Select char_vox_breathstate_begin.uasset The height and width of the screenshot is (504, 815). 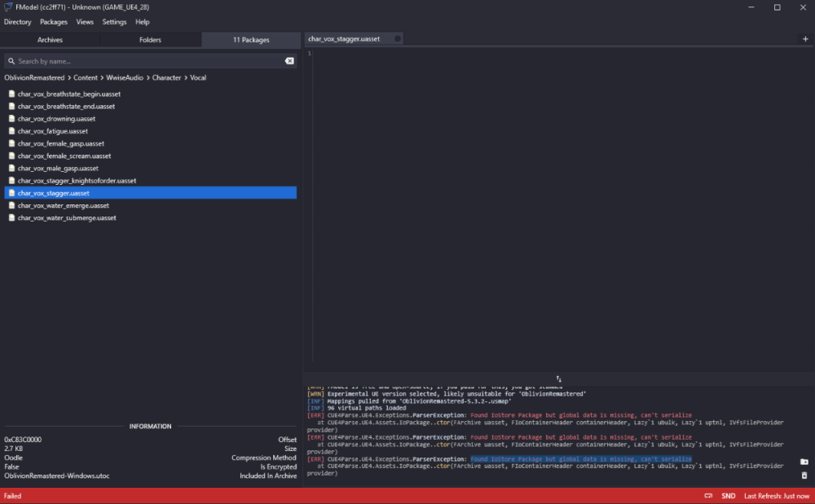[150, 94]
